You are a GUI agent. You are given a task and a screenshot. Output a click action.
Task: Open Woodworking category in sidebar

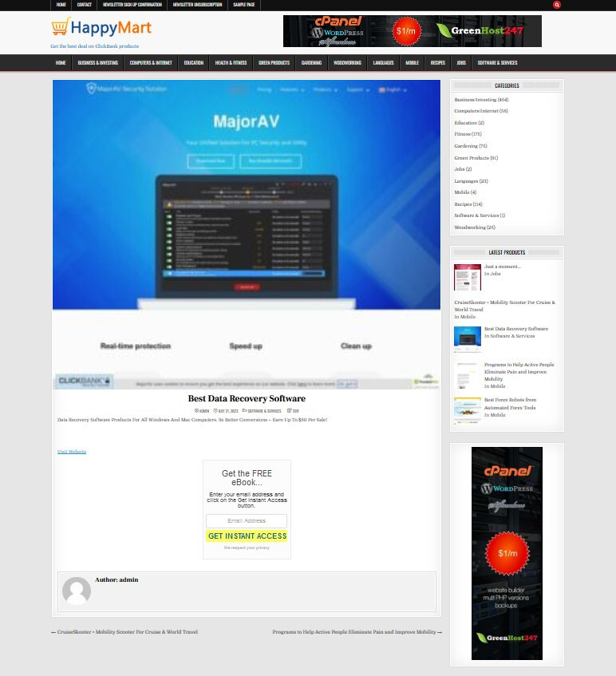point(470,227)
